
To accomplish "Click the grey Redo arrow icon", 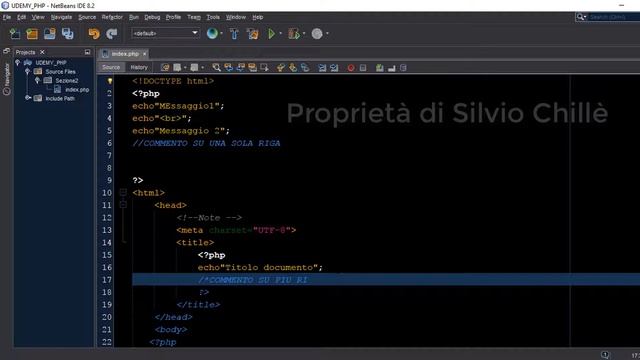I will 111,33.
